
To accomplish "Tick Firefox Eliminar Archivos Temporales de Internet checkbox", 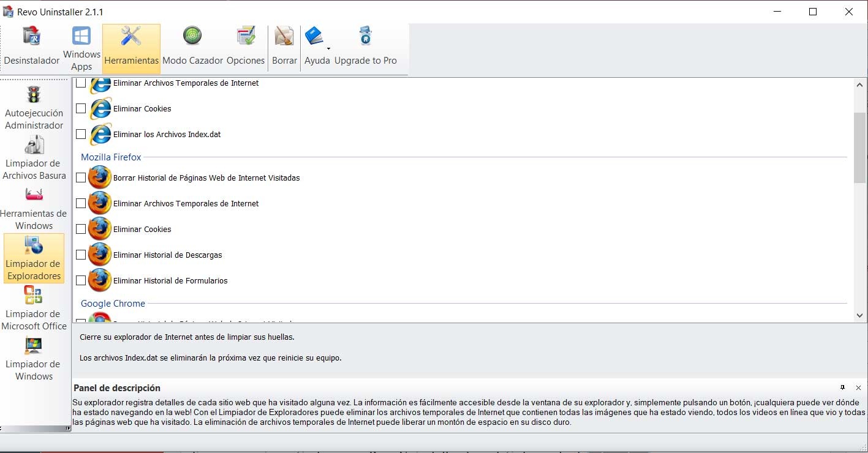I will (x=81, y=203).
